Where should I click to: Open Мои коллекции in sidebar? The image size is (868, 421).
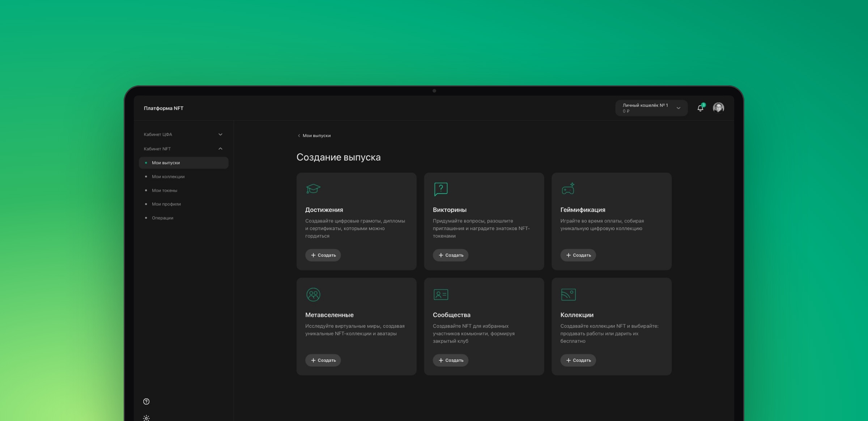(184, 177)
